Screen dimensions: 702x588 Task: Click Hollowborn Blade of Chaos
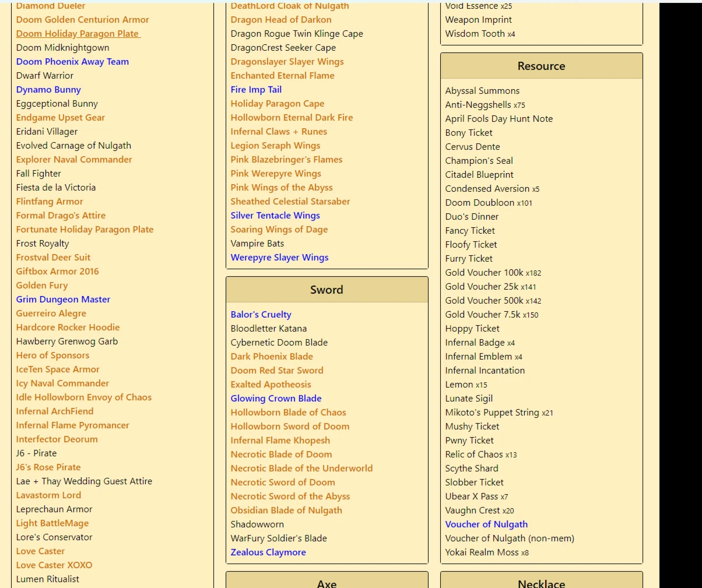(x=288, y=413)
